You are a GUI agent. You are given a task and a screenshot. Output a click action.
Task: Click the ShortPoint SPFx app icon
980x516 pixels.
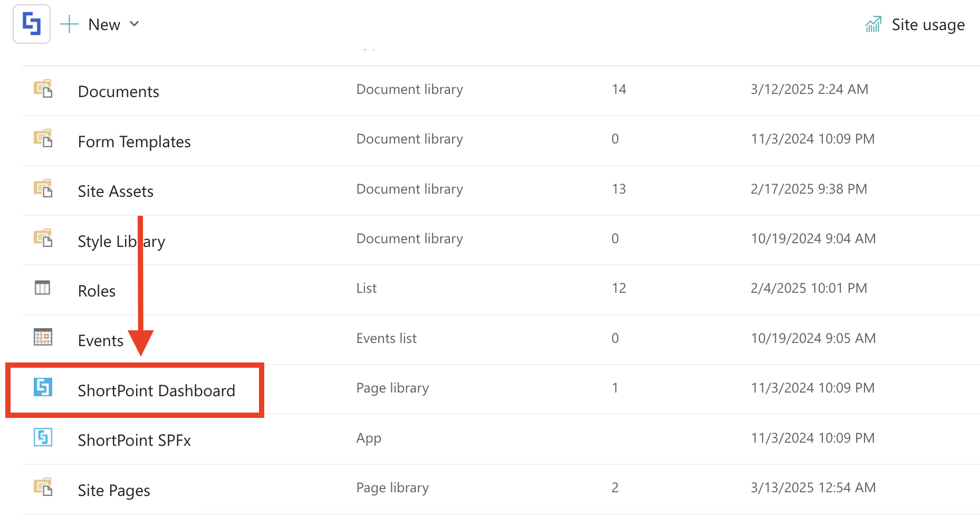pyautogui.click(x=43, y=437)
